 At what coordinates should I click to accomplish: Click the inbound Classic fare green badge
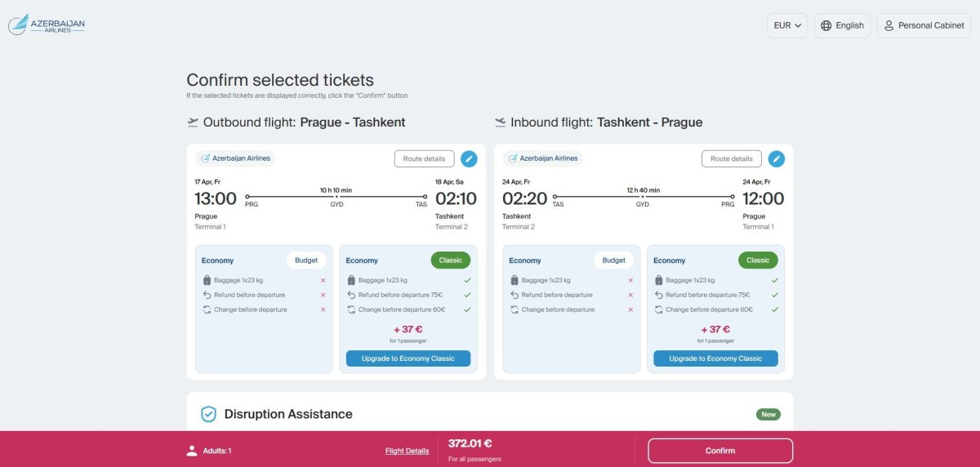(758, 260)
